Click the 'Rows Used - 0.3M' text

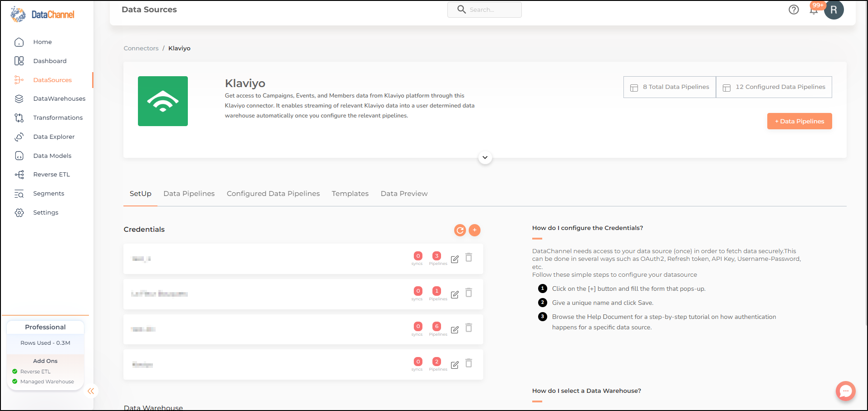coord(45,343)
